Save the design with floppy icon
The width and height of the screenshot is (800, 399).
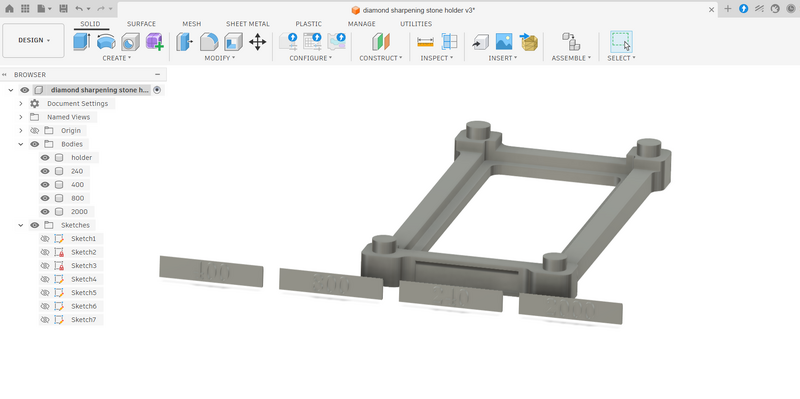tap(63, 9)
